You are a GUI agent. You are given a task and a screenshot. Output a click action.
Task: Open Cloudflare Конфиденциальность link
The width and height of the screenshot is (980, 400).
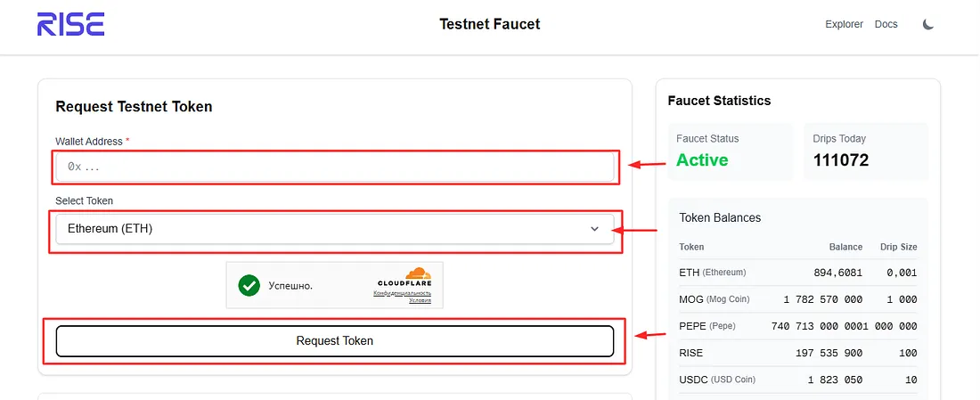click(403, 293)
